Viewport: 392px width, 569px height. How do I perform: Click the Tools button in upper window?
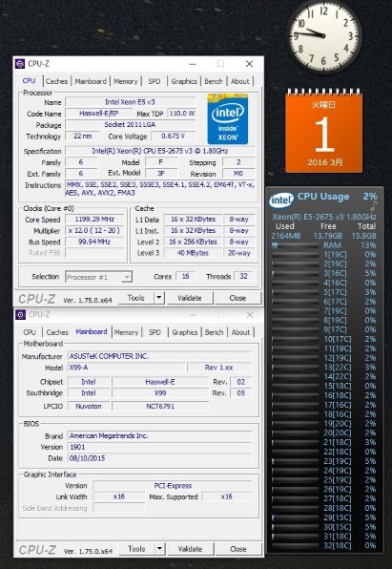pos(136,298)
